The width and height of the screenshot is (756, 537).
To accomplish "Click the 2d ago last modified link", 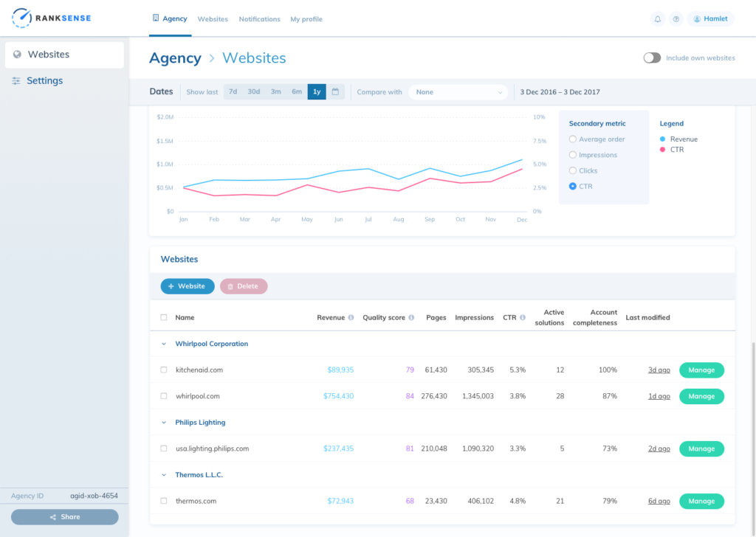I will click(659, 448).
